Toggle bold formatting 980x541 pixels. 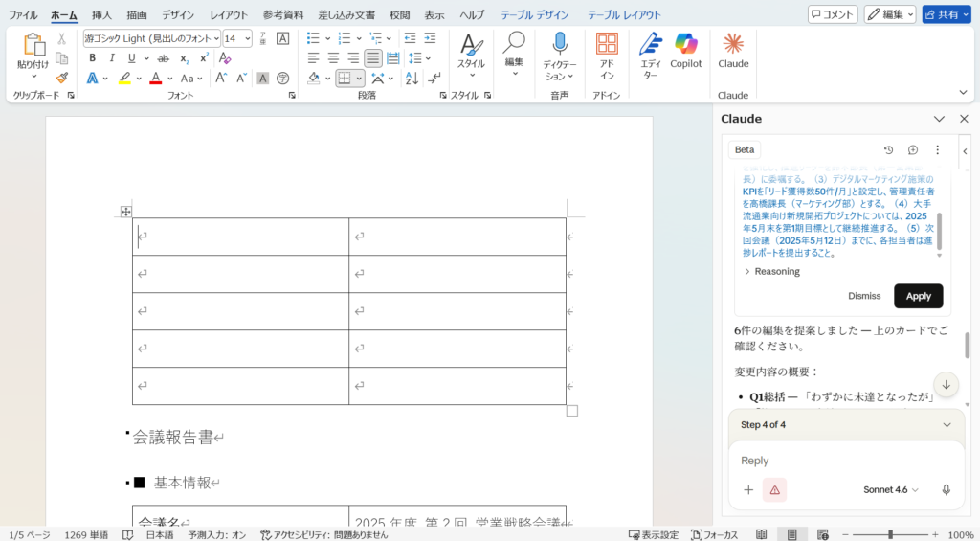point(92,58)
